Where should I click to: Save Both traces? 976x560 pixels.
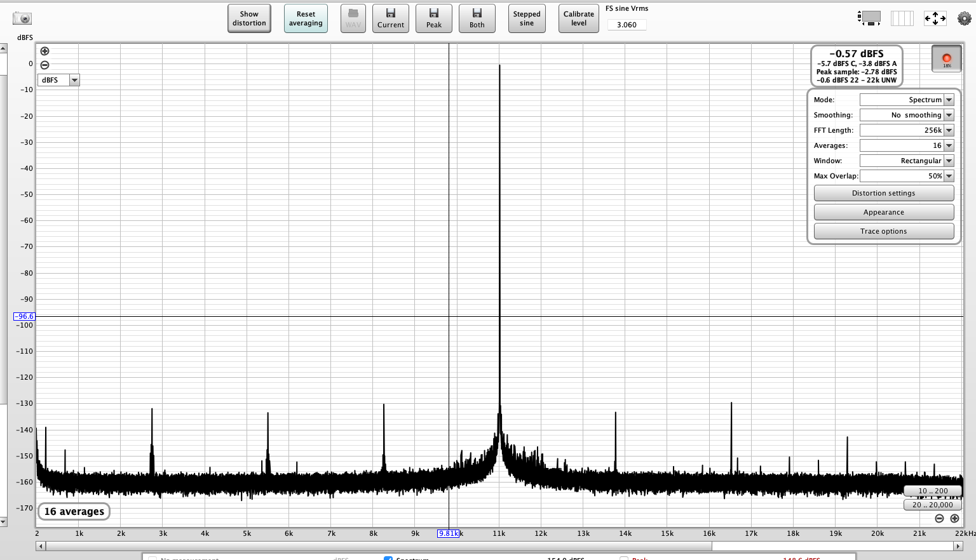[477, 18]
